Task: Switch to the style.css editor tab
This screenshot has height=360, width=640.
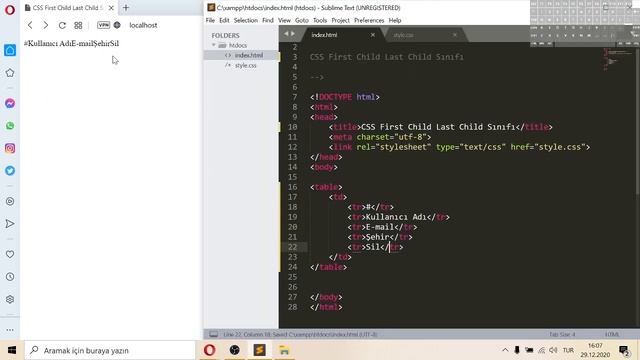Action: click(x=403, y=35)
